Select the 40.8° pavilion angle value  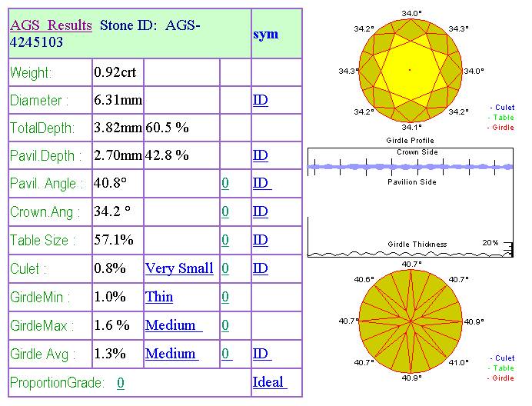pos(110,183)
